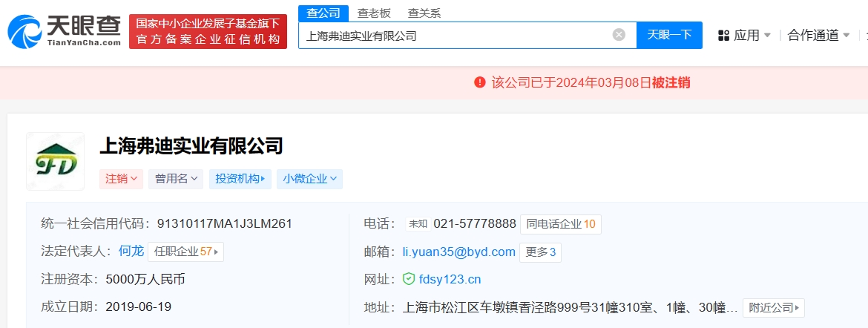The width and height of the screenshot is (868, 328).
Task: Click the red deregistration warning icon
Action: [480, 82]
